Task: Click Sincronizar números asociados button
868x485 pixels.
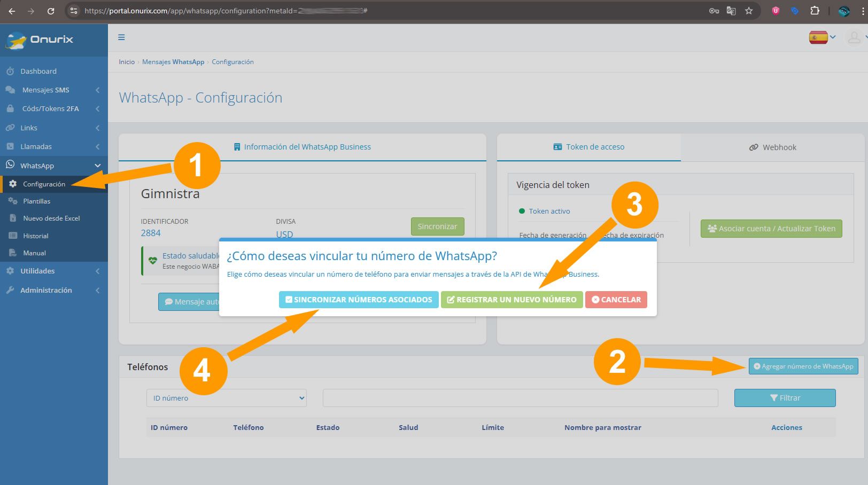Action: (x=359, y=300)
